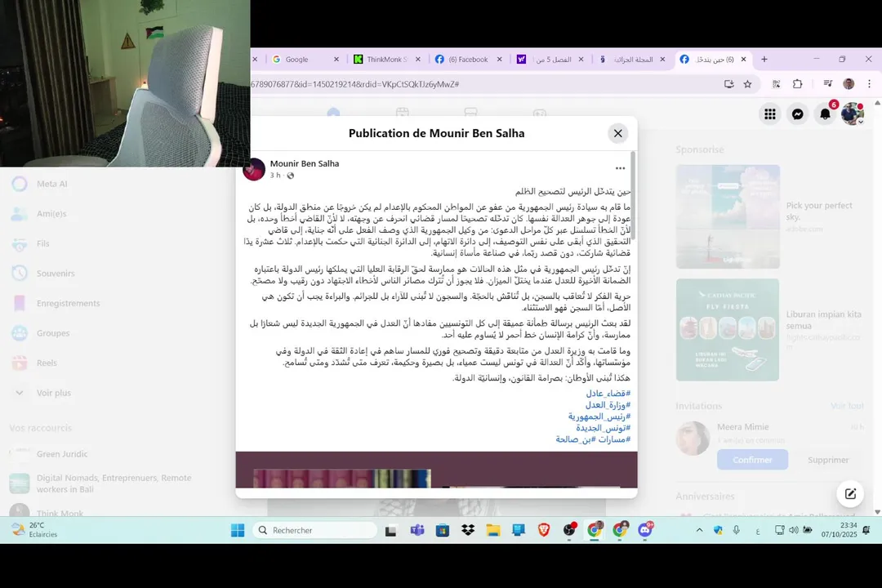Open Groupes in left sidebar
Screen dimensions: 882x588
click(53, 333)
